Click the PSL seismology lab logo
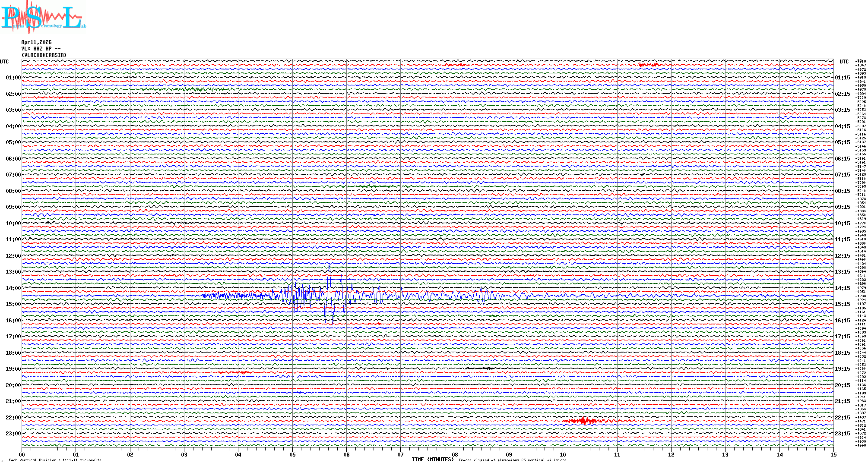Image resolution: width=868 pixels, height=466 pixels. point(43,16)
